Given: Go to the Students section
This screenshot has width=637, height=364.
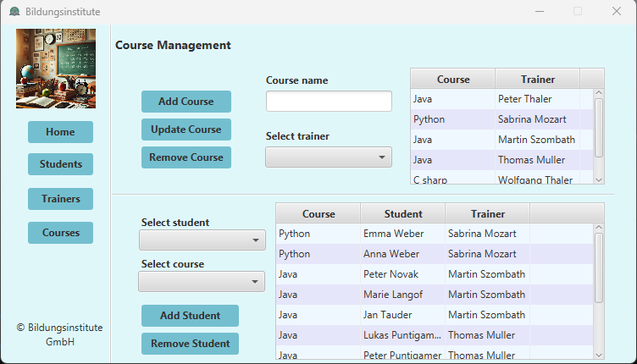Looking at the screenshot, I should coord(60,164).
